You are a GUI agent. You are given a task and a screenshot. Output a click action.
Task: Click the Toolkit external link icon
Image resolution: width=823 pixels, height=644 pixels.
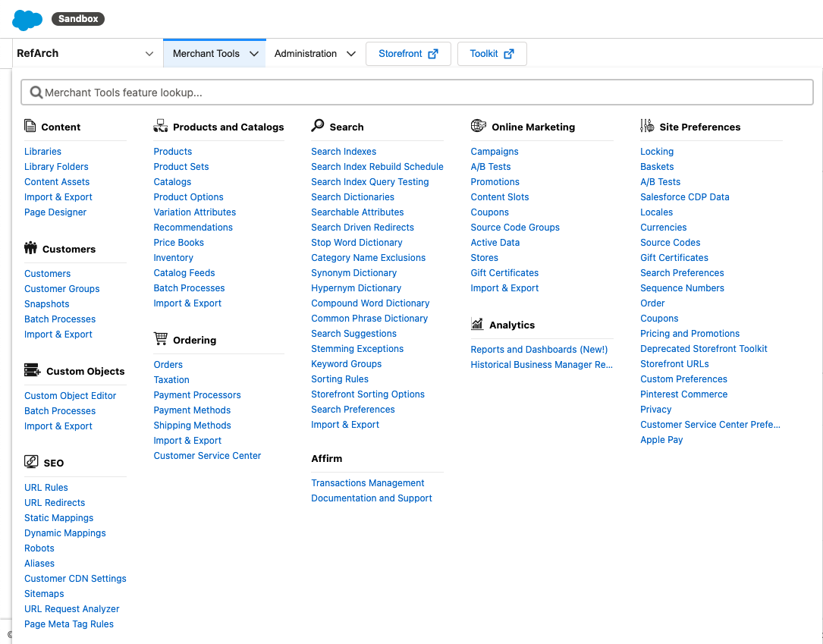tap(509, 54)
